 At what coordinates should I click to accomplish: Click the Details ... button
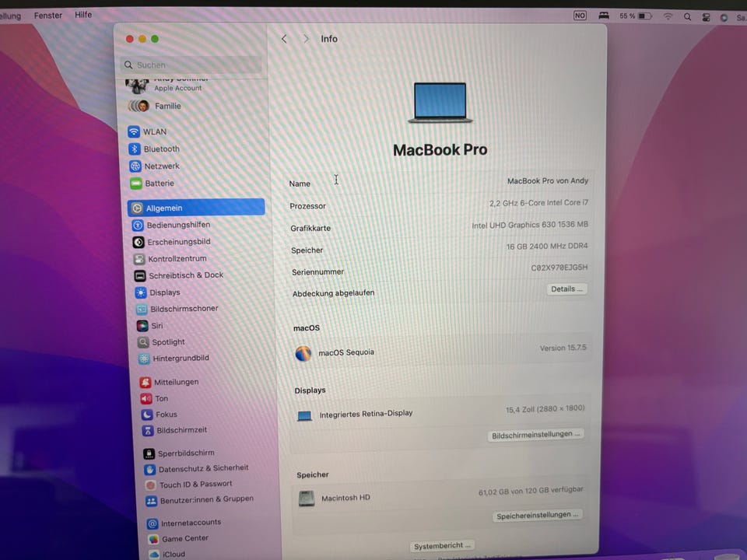[x=566, y=289]
